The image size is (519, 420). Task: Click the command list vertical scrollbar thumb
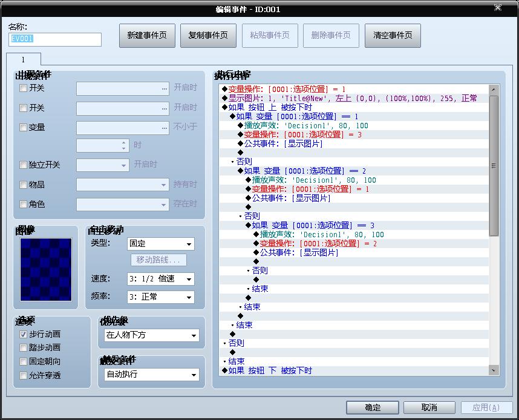pos(494,166)
